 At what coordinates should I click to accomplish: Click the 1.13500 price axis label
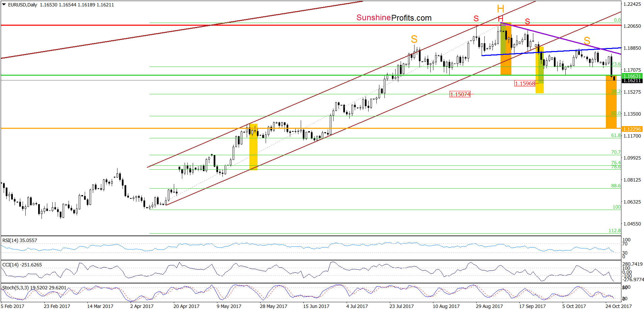pos(632,114)
